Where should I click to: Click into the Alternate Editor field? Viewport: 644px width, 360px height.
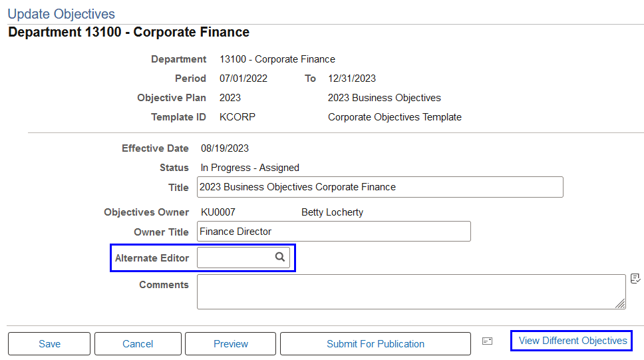(x=235, y=258)
